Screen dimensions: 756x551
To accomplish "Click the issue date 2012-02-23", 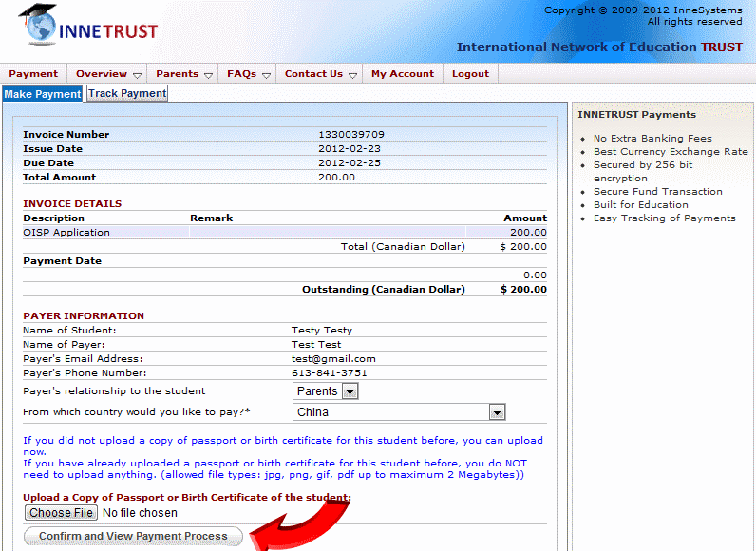I will [350, 148].
